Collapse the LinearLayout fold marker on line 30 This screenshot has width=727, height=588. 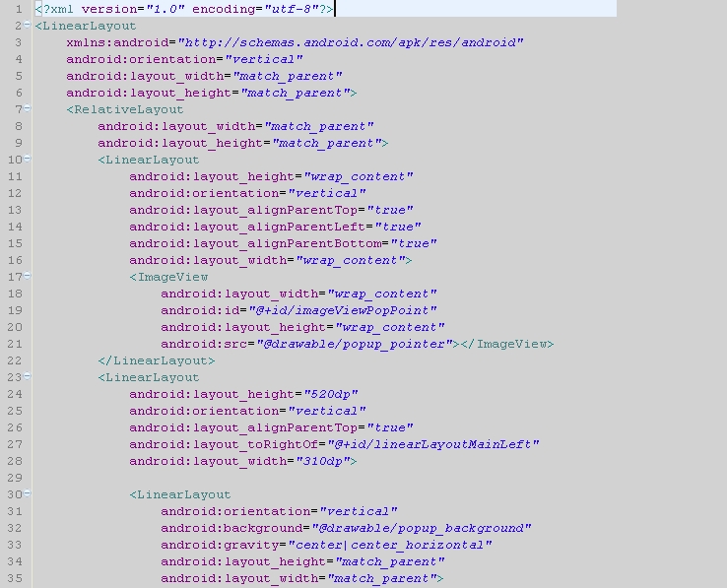tap(27, 493)
